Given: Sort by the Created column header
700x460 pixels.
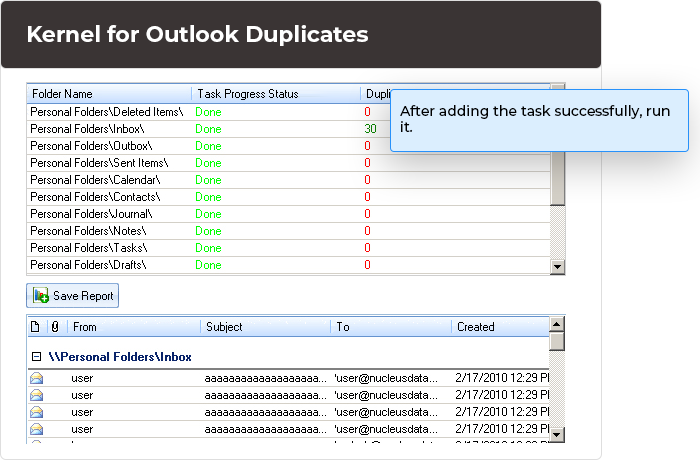Looking at the screenshot, I should click(x=500, y=327).
